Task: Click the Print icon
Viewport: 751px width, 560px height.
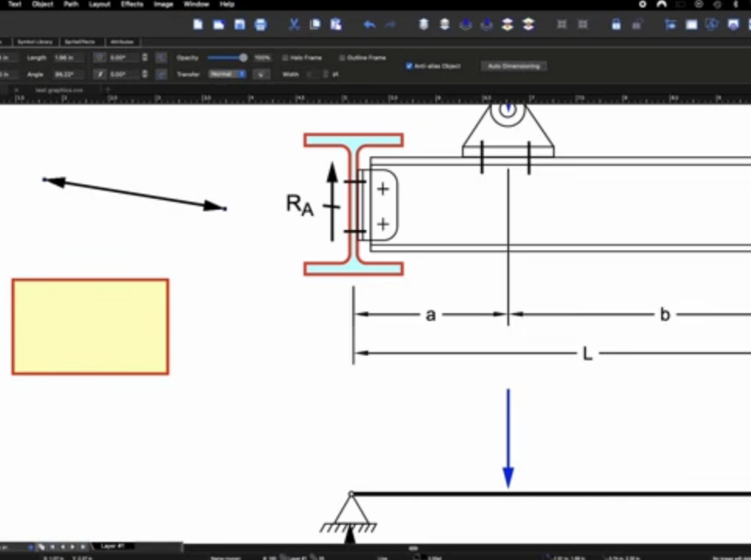Action: [x=261, y=24]
